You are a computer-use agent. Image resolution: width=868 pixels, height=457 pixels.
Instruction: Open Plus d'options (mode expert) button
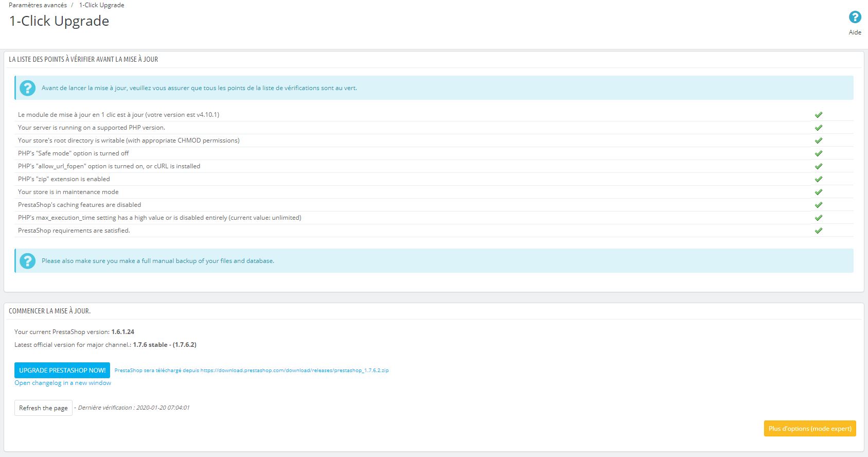coord(810,428)
